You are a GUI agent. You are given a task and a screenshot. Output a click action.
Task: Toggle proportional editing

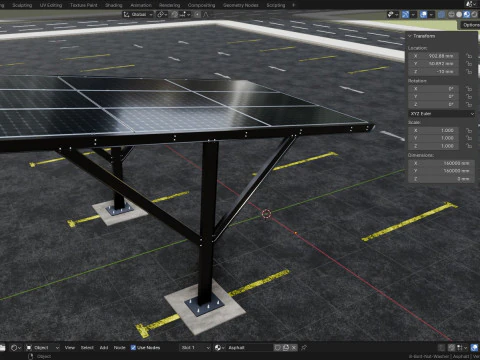click(x=197, y=14)
